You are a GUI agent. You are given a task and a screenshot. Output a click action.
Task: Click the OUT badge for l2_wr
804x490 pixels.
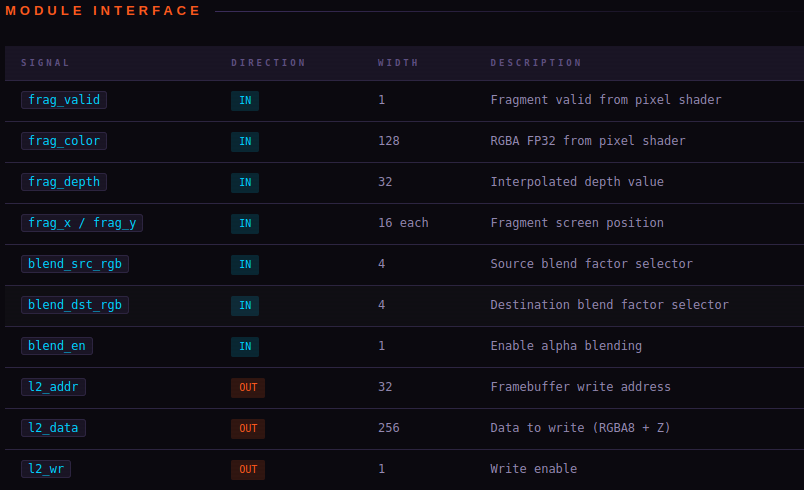[x=248, y=469]
